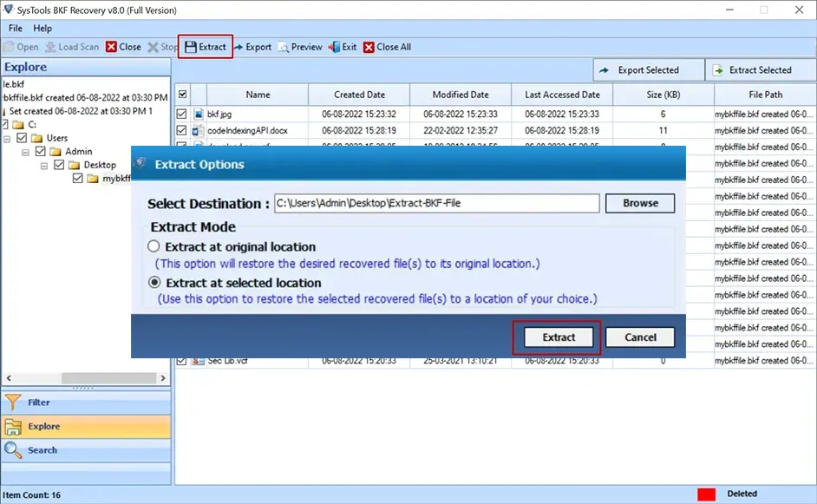
Task: Click the Extract toolbar button
Action: 206,47
